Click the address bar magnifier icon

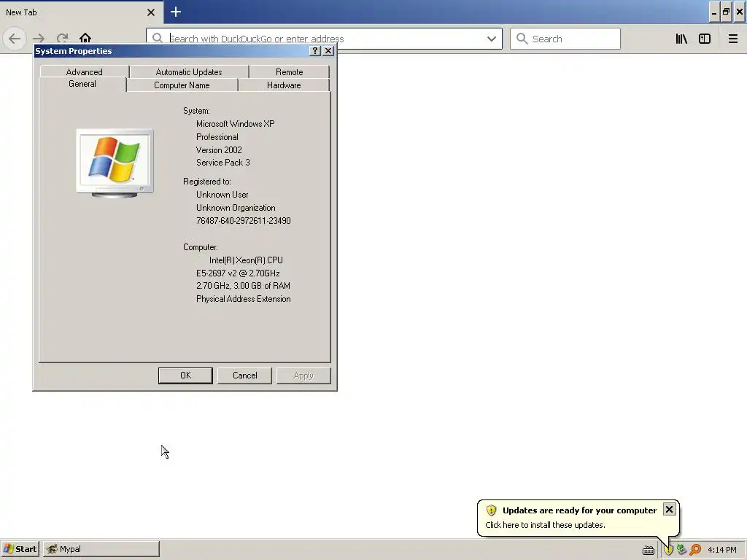[x=158, y=38]
